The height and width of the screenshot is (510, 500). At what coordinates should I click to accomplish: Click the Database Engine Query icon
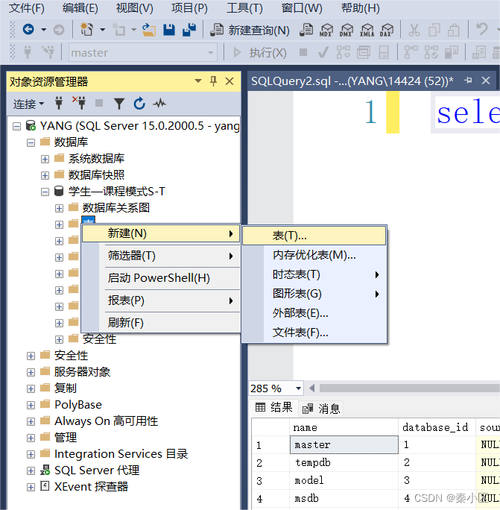coord(306,30)
